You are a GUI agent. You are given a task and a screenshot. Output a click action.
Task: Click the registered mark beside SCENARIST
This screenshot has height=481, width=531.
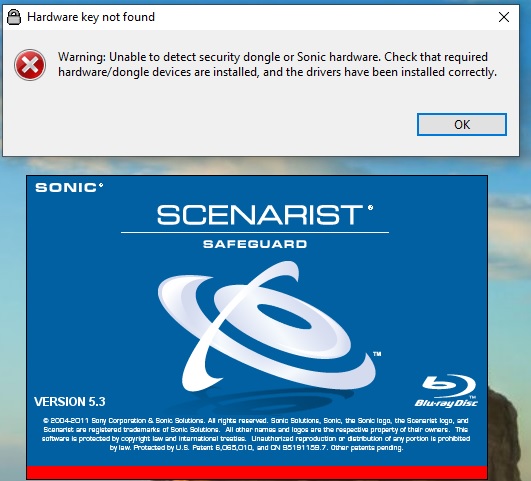[370, 208]
